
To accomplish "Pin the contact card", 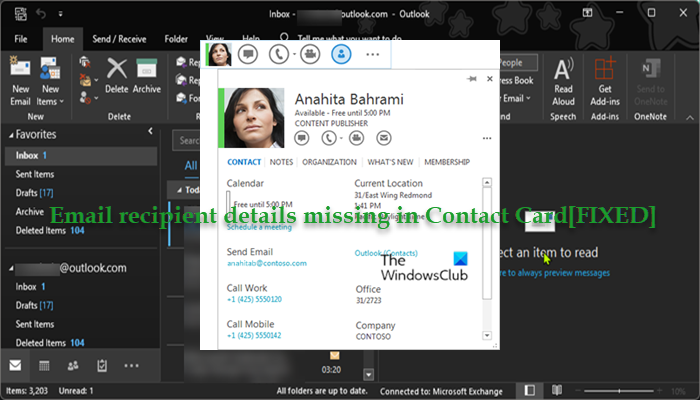I will (x=471, y=79).
